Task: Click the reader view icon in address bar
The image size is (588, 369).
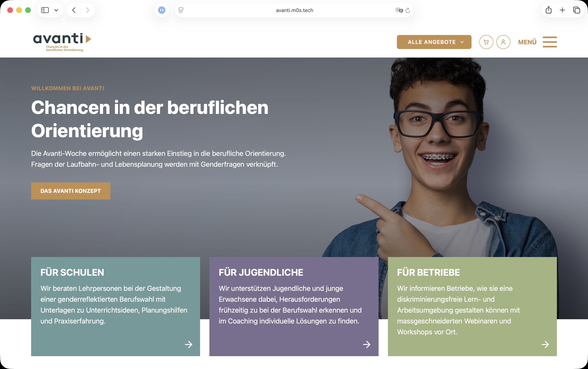Action: tap(181, 10)
